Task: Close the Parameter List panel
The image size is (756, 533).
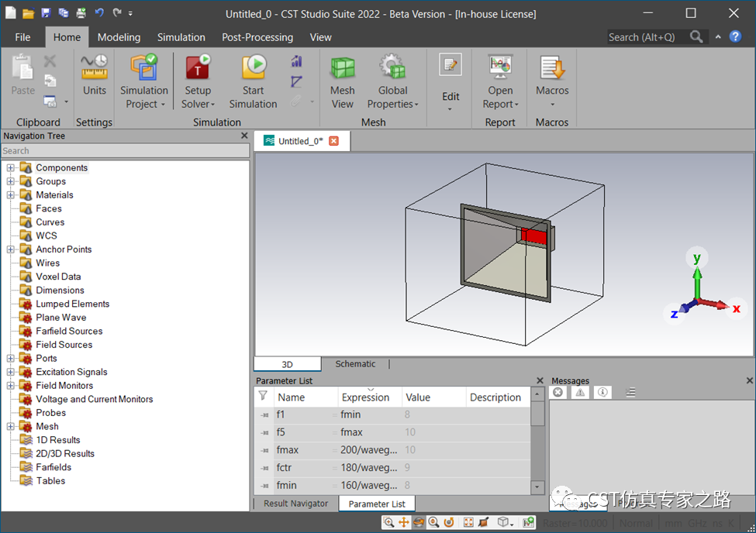Action: point(540,380)
